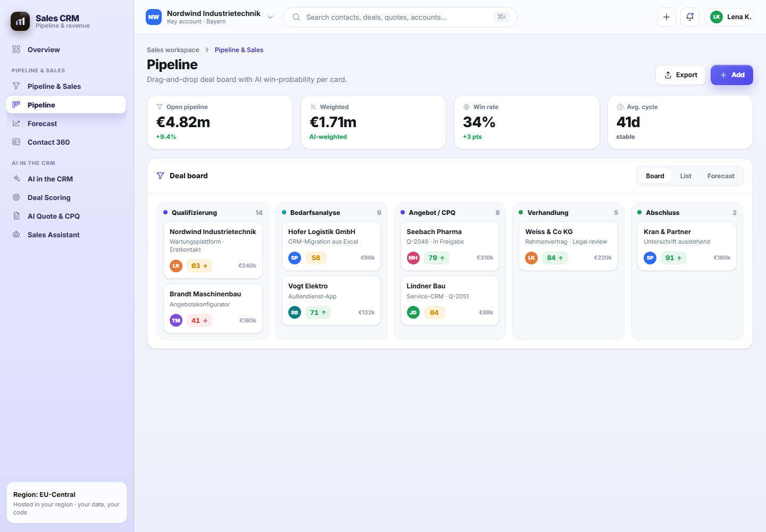The width and height of the screenshot is (766, 532).
Task: Click the Deal Scoring target icon
Action: click(16, 197)
